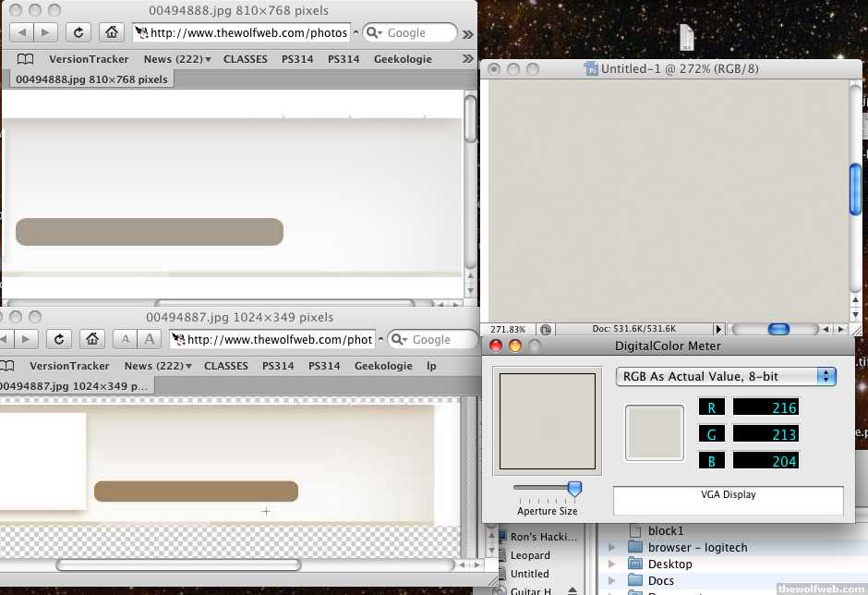Click the reload button in the top Safari window
The image size is (868, 595).
point(78,32)
